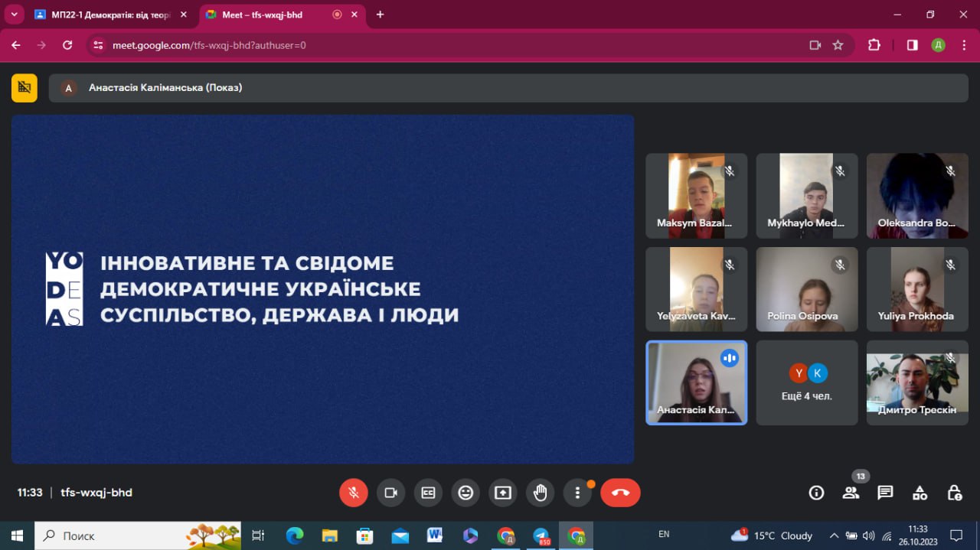Open Task View on the taskbar

[x=258, y=535]
